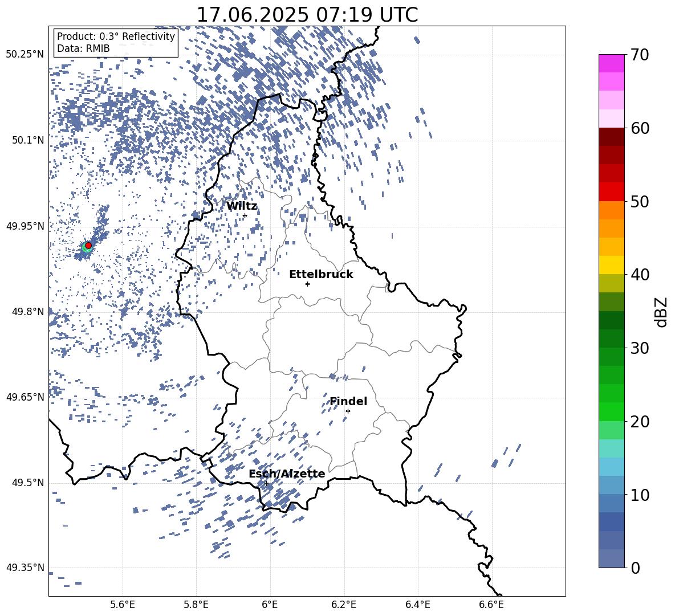
Task: Click the 20 colorbar tick label
Action: pyautogui.click(x=640, y=421)
